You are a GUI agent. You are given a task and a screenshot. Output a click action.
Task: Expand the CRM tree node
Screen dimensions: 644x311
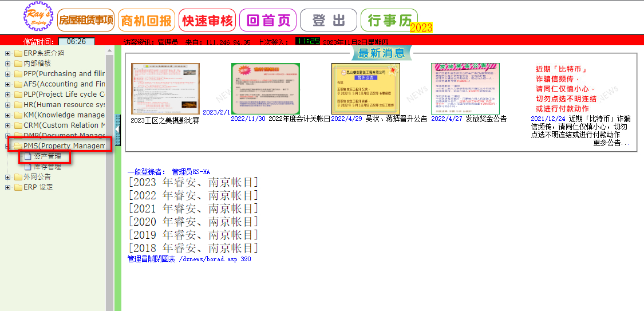click(x=7, y=125)
